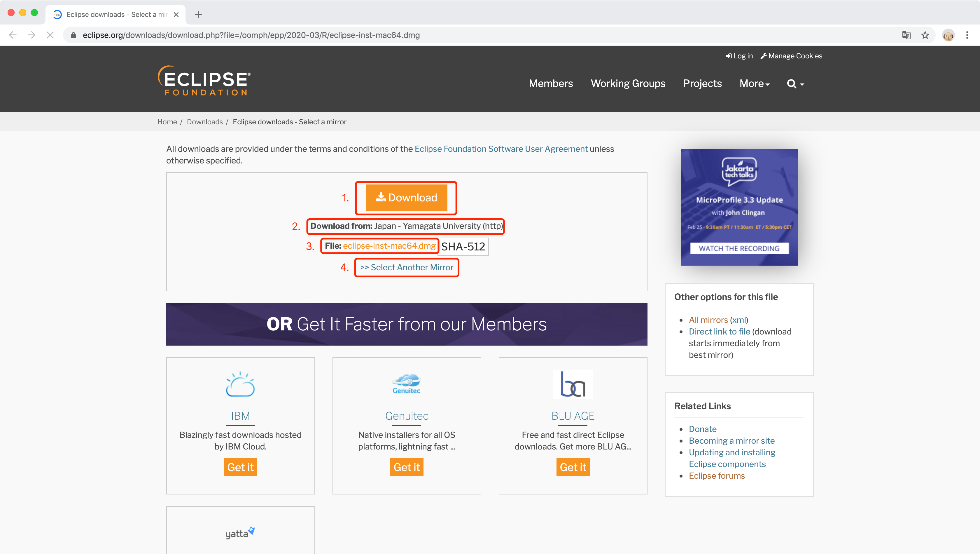The width and height of the screenshot is (980, 554).
Task: Open Eclipse Foundation Software User Agreement link
Action: [501, 149]
